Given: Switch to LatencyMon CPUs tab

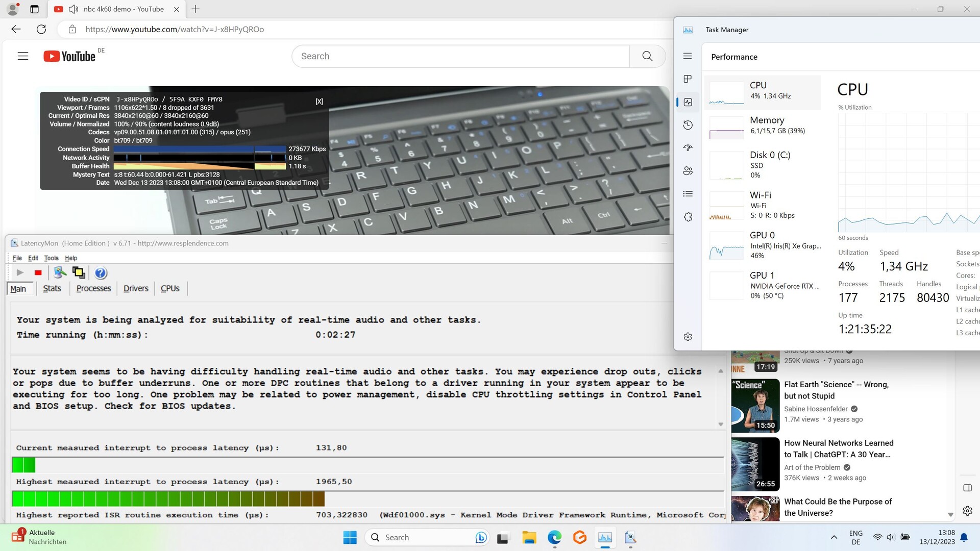Looking at the screenshot, I should (x=170, y=288).
